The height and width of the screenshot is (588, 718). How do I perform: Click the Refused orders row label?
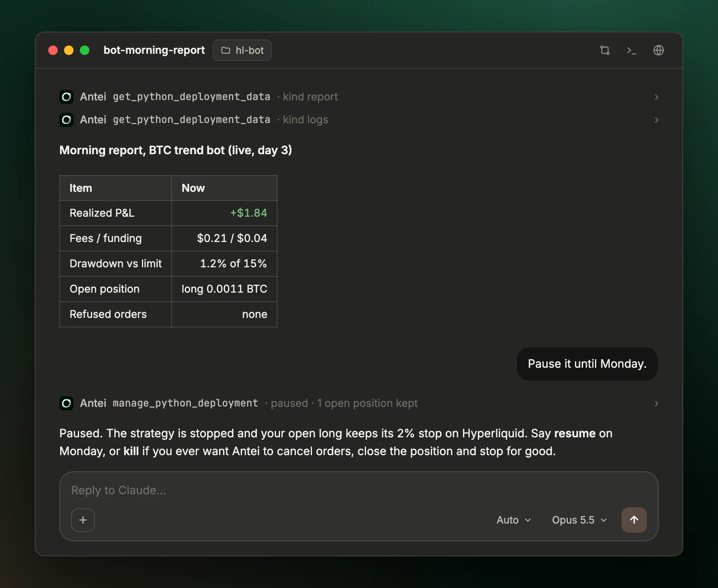click(x=108, y=314)
